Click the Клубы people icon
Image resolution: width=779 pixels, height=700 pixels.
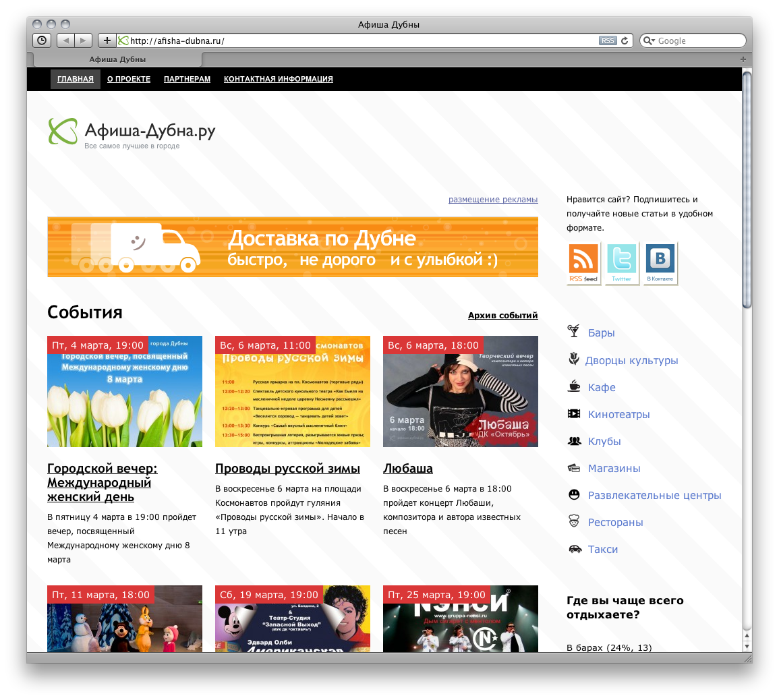pos(575,440)
